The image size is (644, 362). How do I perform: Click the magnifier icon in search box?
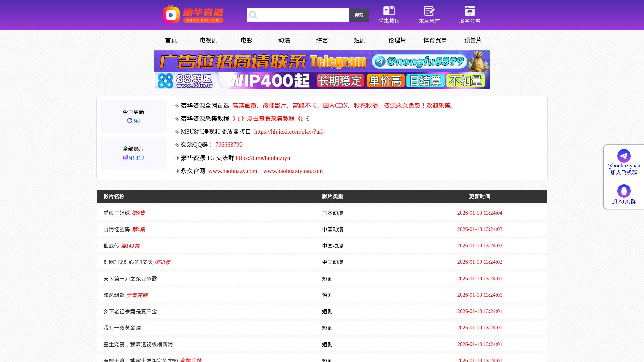coord(253,15)
